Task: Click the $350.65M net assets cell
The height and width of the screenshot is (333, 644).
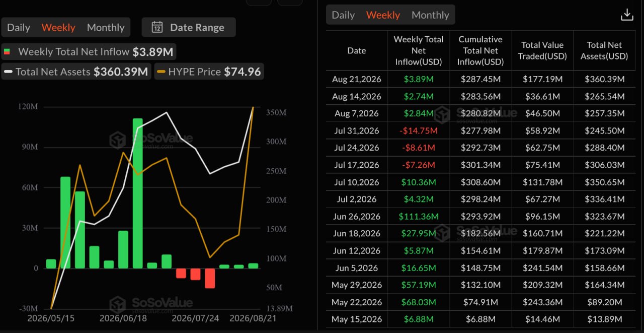Action: 604,182
